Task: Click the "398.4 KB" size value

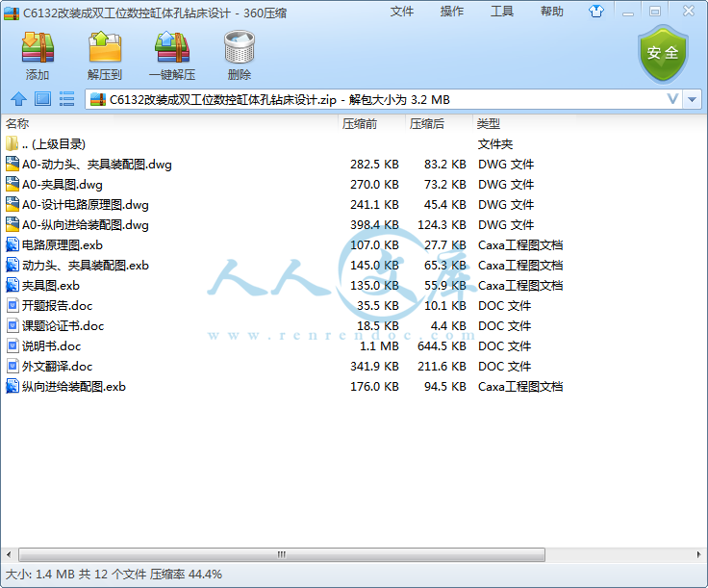Action: tap(374, 225)
